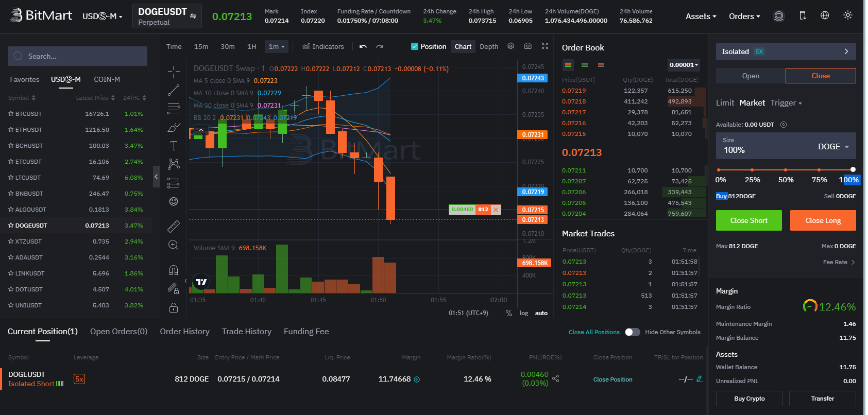Open the USDⓈ-M market type dropdown
The width and height of the screenshot is (868, 415).
click(x=103, y=16)
